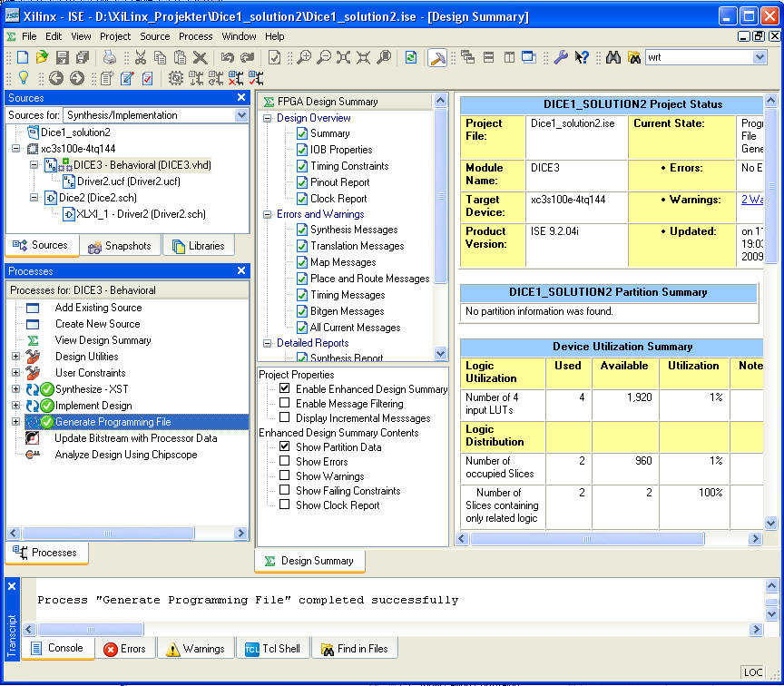The image size is (784, 686).
Task: Collapse the Errors and Warnings section
Action: 268,214
